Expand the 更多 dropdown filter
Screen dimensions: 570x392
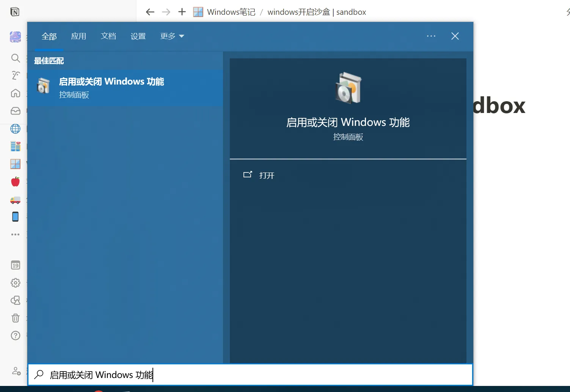click(x=172, y=36)
